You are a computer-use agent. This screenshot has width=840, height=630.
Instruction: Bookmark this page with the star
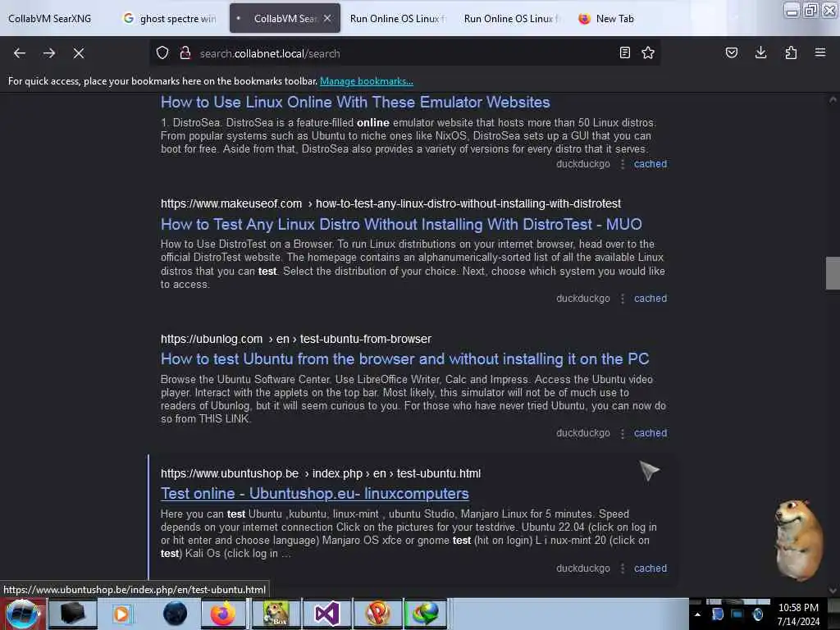[x=648, y=52]
